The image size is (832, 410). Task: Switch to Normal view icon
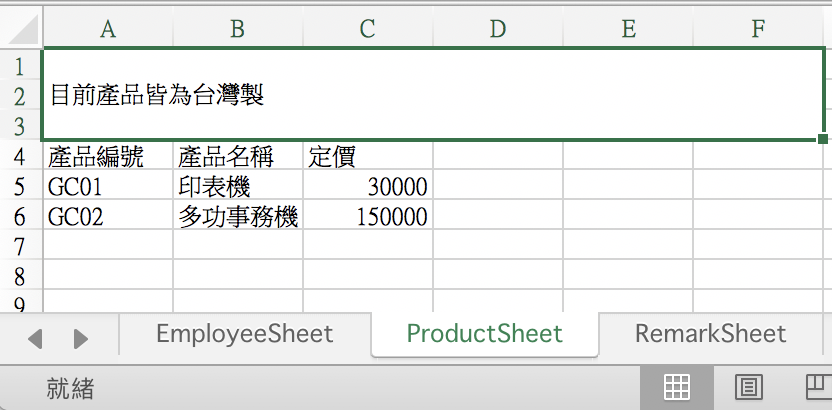point(677,387)
